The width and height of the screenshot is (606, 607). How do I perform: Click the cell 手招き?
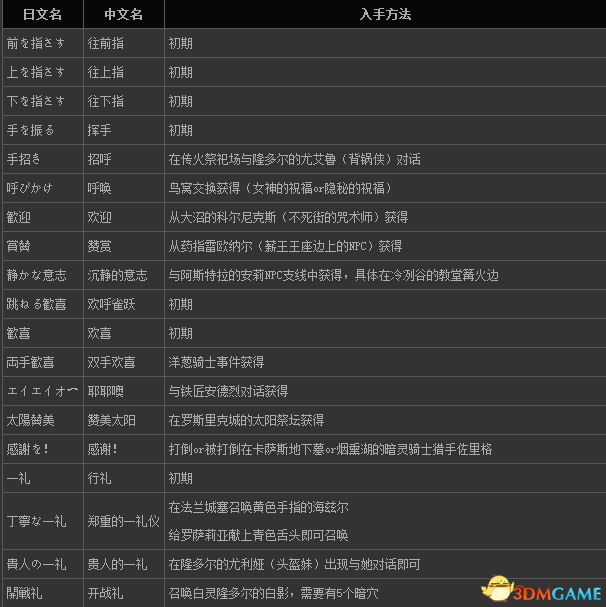point(43,159)
